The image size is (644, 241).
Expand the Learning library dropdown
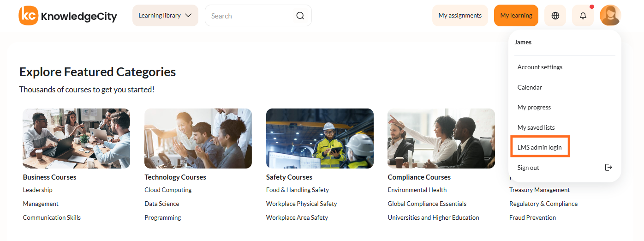point(165,16)
